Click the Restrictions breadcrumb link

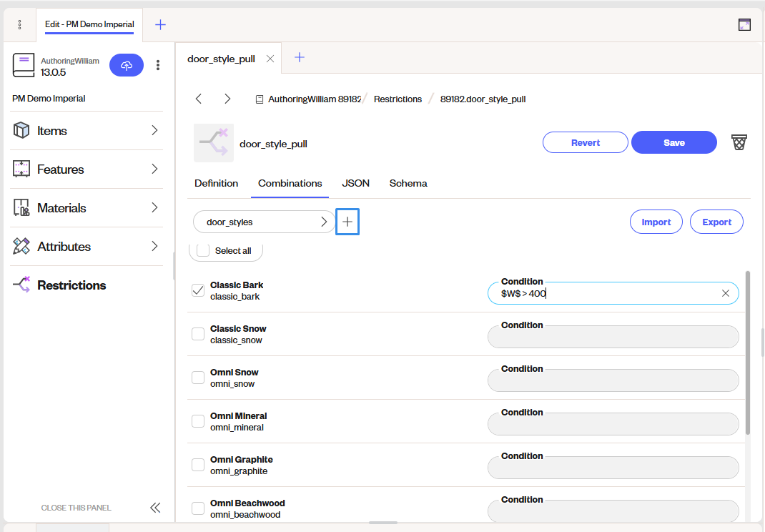click(398, 99)
